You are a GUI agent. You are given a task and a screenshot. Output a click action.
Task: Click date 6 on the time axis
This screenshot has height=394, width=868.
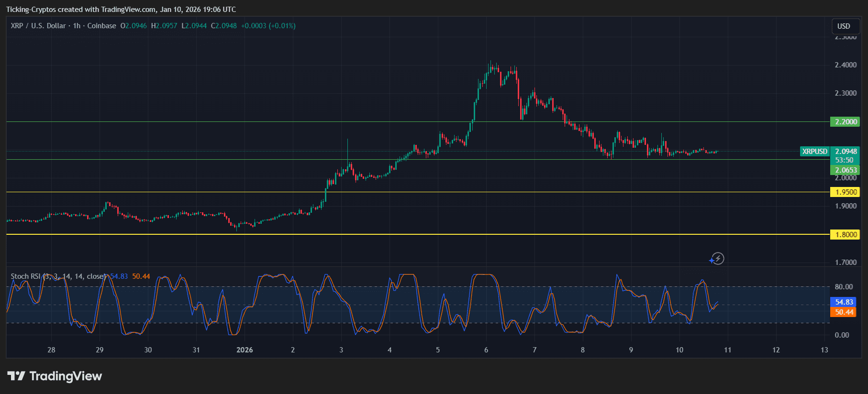tap(486, 350)
